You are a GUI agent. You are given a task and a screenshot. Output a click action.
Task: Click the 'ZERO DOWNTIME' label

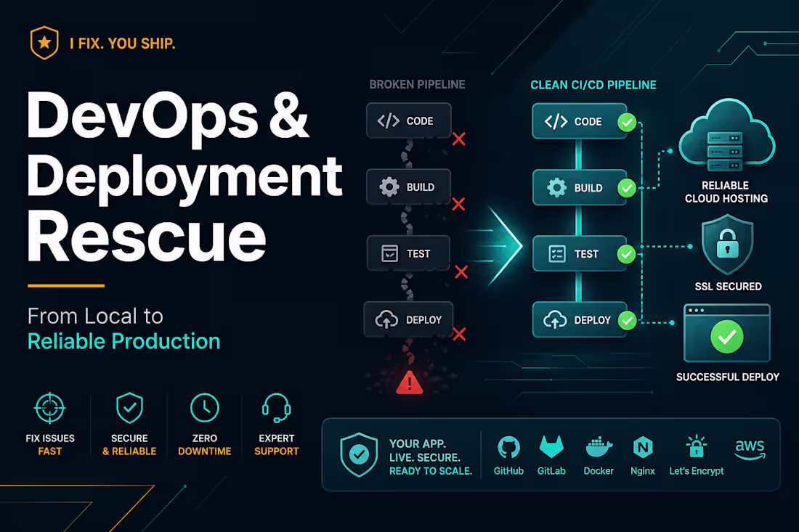point(204,444)
